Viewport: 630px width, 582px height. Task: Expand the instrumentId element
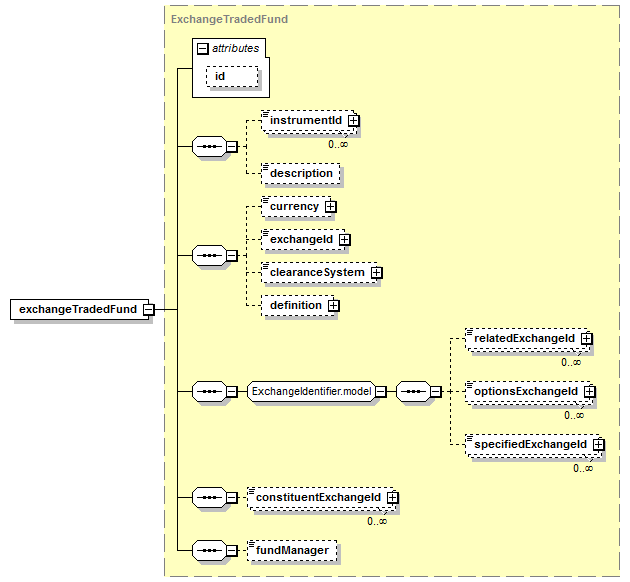[x=353, y=121]
